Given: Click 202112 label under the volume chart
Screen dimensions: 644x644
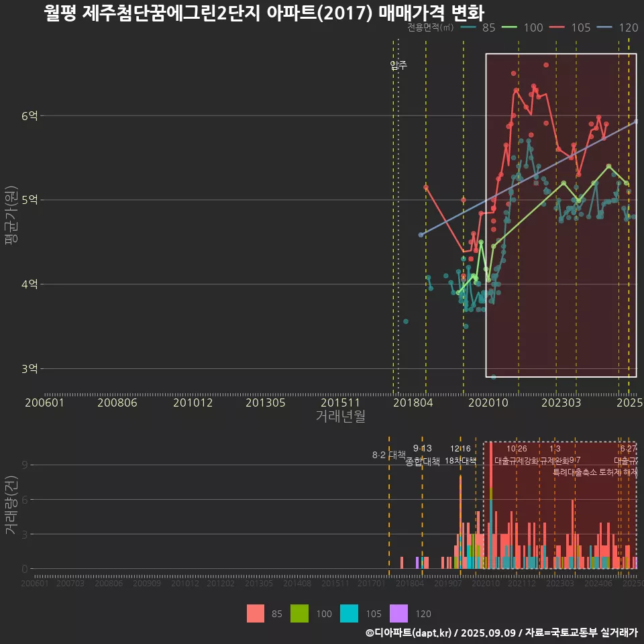Looking at the screenshot, I should (522, 583).
